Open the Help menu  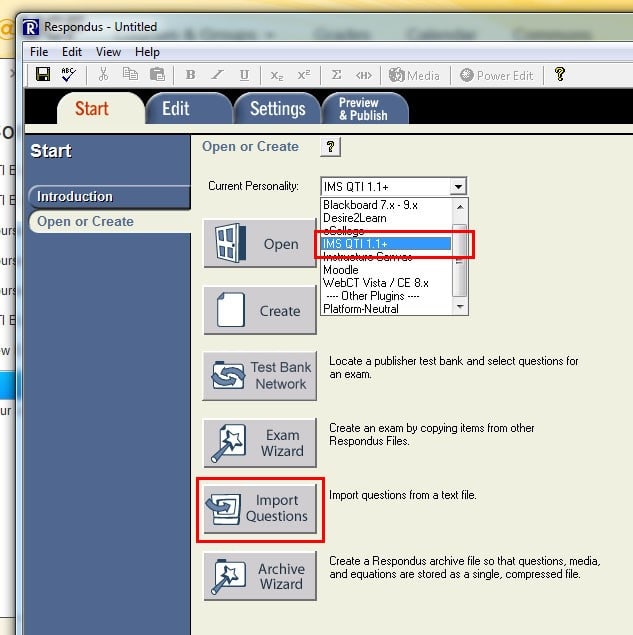coord(147,52)
